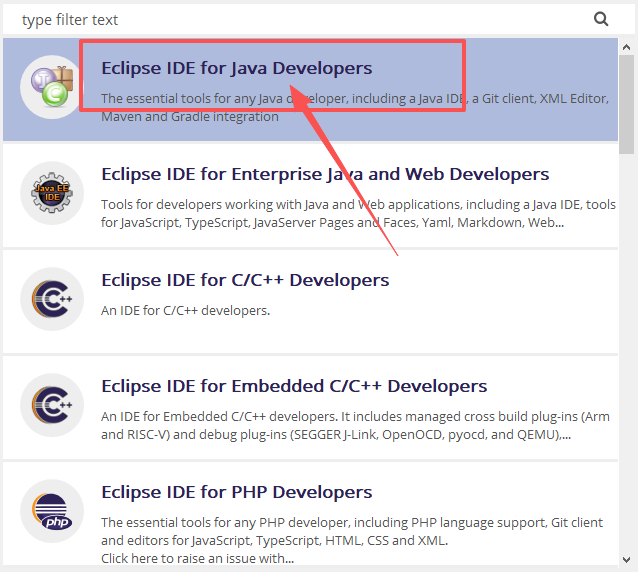Click 'The essential tools for any PHP developer' text
This screenshot has width=638, height=572.
(x=352, y=531)
